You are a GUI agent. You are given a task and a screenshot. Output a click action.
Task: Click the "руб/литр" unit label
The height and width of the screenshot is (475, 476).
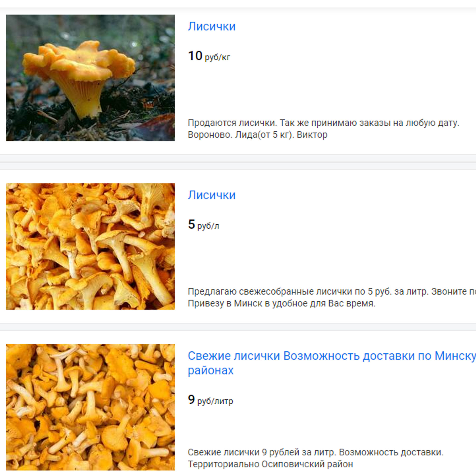coord(215,401)
